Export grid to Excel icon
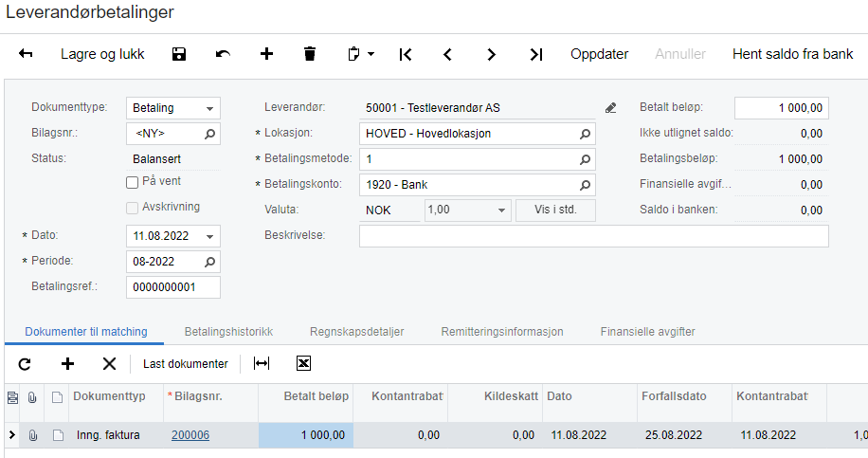The width and height of the screenshot is (868, 458). [303, 363]
